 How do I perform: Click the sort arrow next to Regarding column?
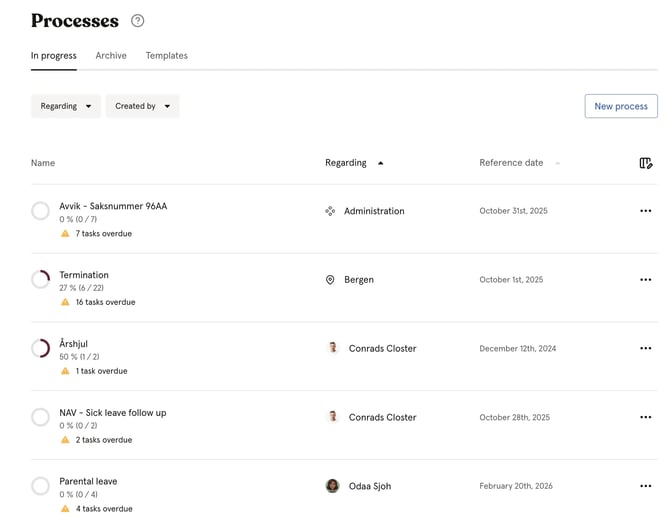pos(380,163)
